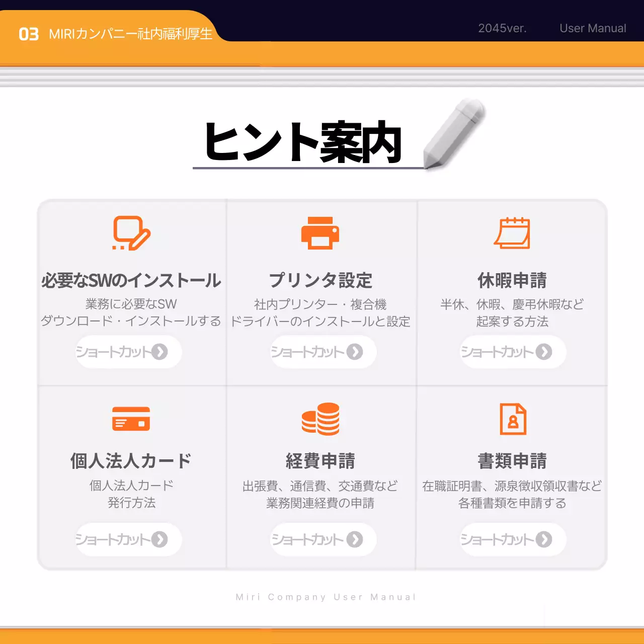Open the ショートカット link under 必要なSWのインストール

128,352
